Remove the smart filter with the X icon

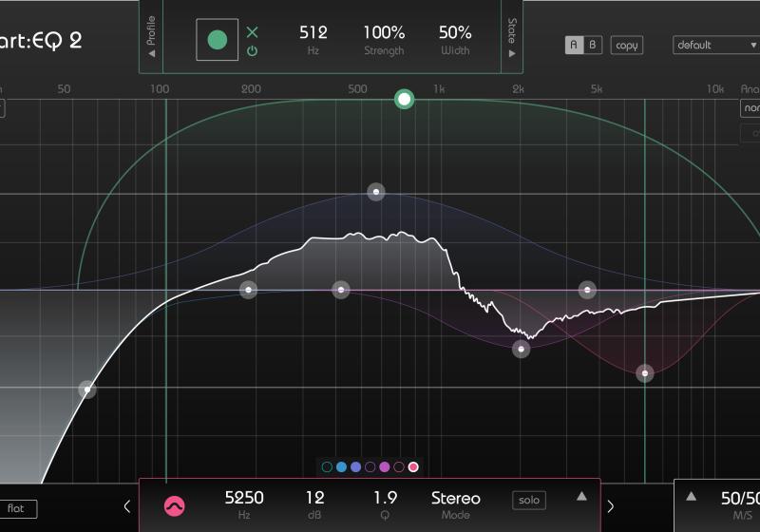click(x=252, y=32)
